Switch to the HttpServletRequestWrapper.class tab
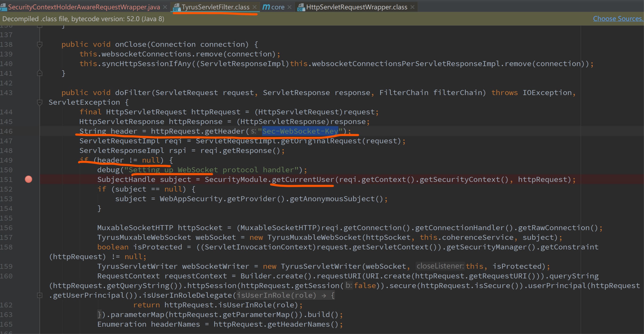The height and width of the screenshot is (334, 644). point(357,7)
